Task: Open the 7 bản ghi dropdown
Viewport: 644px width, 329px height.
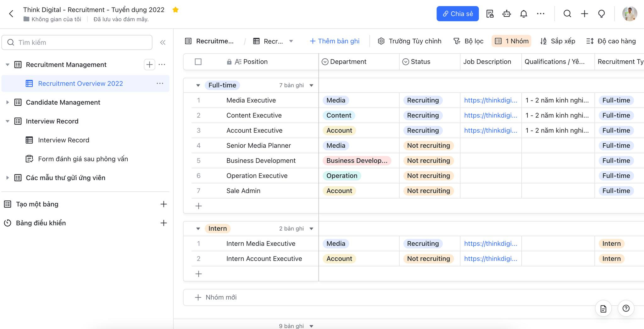Action: click(x=311, y=85)
